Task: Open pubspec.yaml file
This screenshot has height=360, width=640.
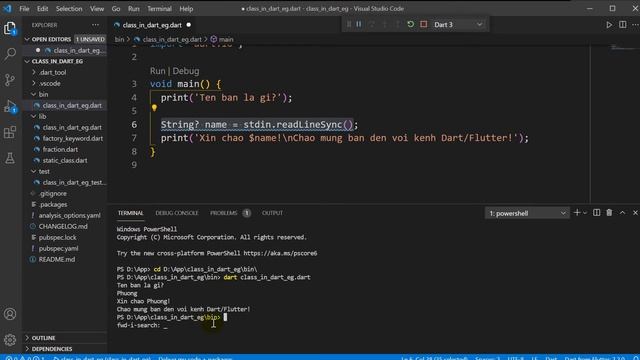Action: [x=58, y=249]
